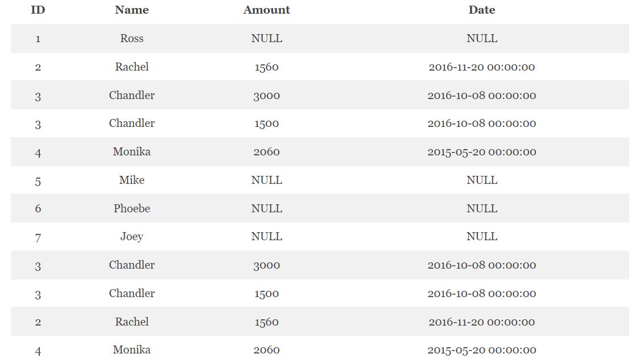Click the Date column header

coord(482,10)
